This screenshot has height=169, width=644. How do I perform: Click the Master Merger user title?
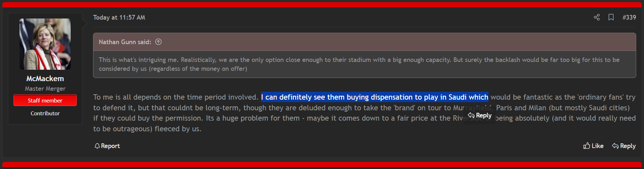tap(45, 89)
